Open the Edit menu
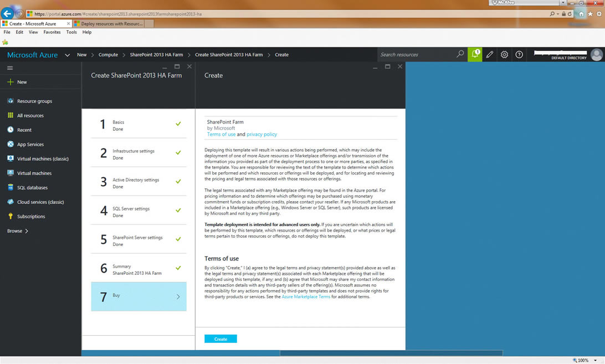This screenshot has width=605, height=364. [19, 32]
